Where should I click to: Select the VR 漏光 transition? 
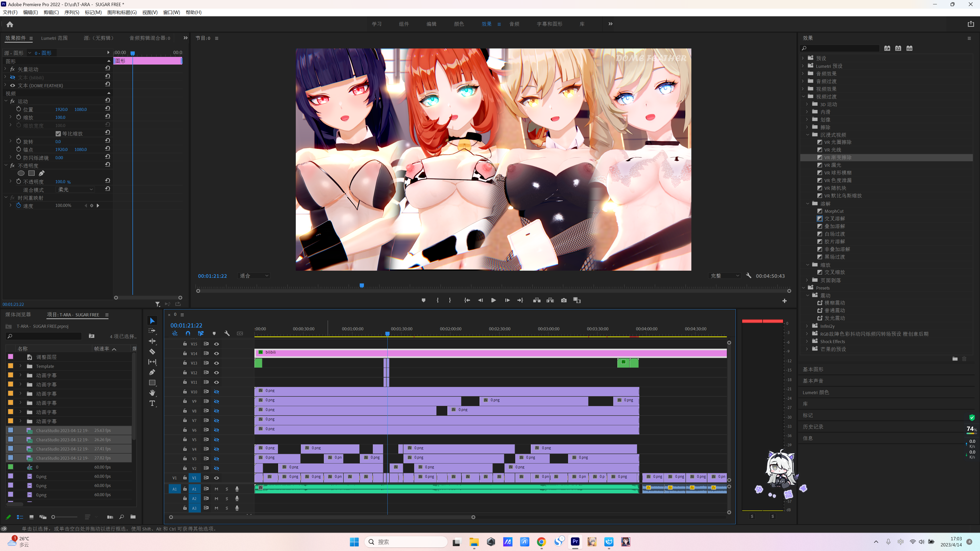tap(832, 165)
